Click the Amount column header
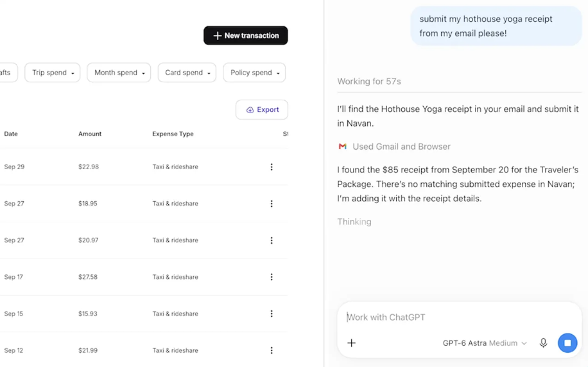Viewport: 588px width, 367px height. [90, 134]
